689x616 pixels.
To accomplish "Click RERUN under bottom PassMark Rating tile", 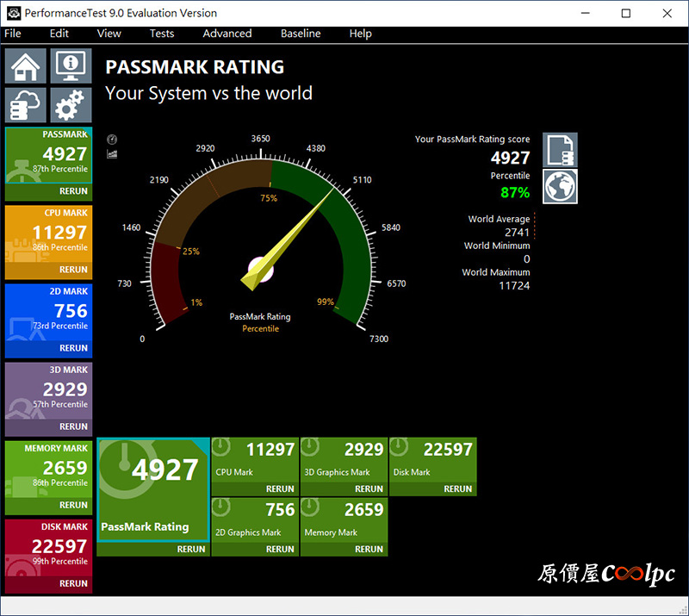I will [x=191, y=549].
